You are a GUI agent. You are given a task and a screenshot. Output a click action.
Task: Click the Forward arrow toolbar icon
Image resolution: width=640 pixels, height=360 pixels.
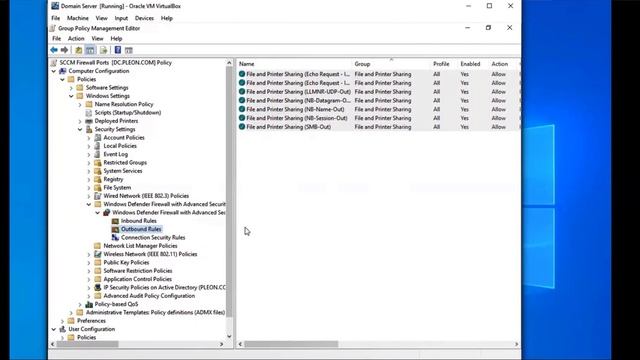tap(64, 50)
